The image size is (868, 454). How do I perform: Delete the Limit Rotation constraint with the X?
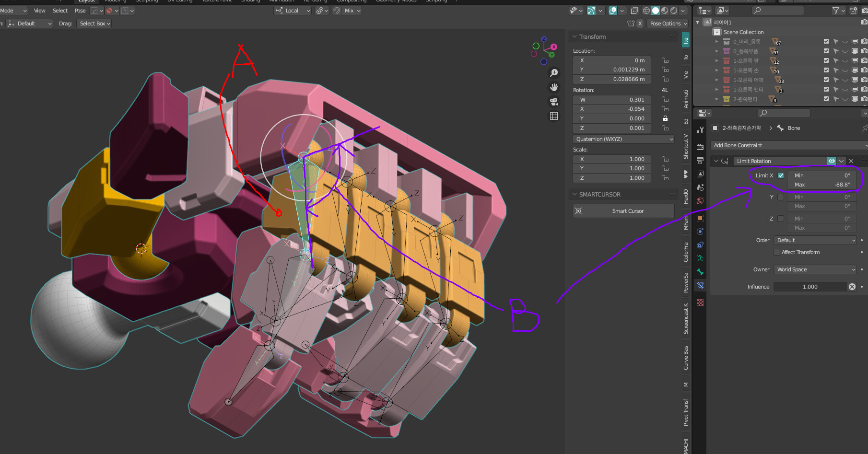coord(851,161)
